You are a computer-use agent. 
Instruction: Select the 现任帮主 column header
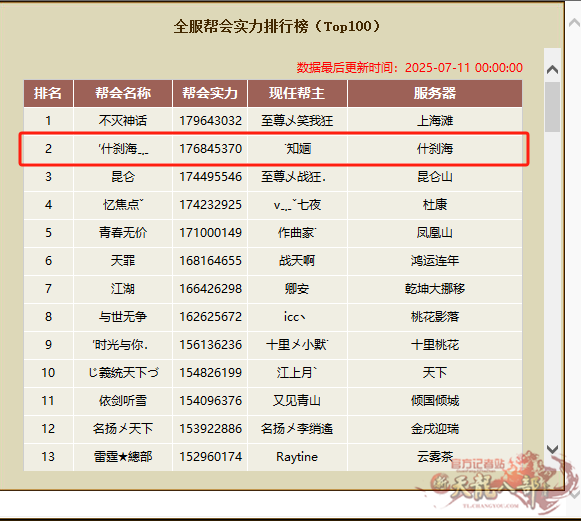click(297, 93)
